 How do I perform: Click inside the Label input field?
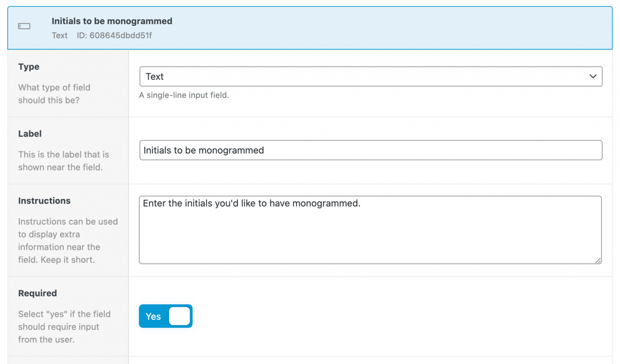(370, 150)
